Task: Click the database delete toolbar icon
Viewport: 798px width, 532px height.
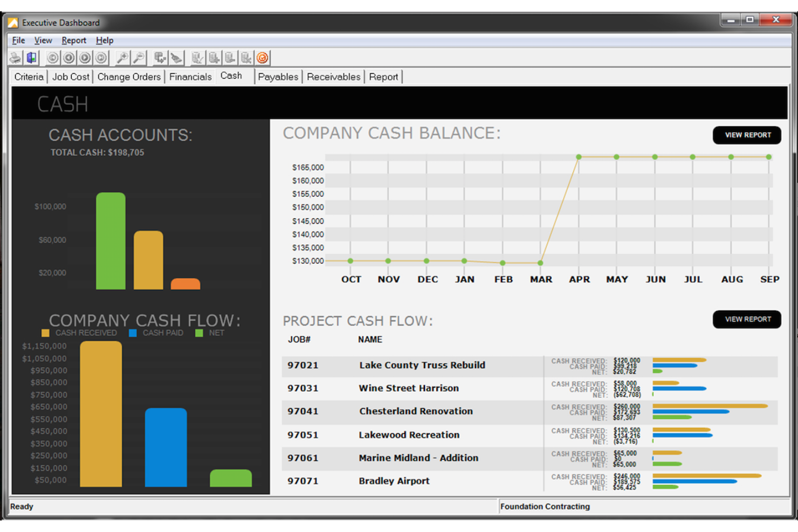Action: pyautogui.click(x=246, y=58)
